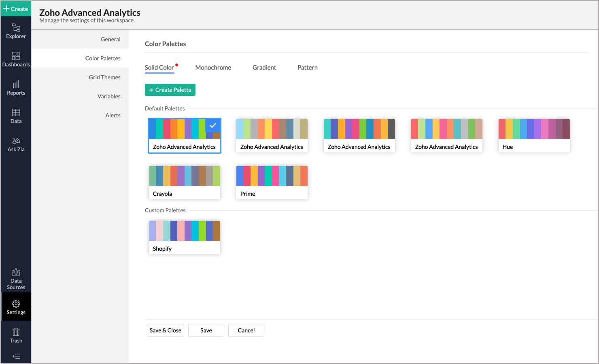Collapse the sidebar using the arrow icon
This screenshot has width=599, height=364.
(x=16, y=356)
